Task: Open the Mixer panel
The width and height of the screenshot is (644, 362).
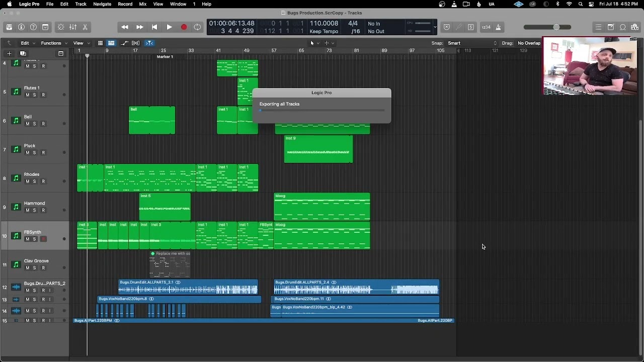Action: [73, 27]
